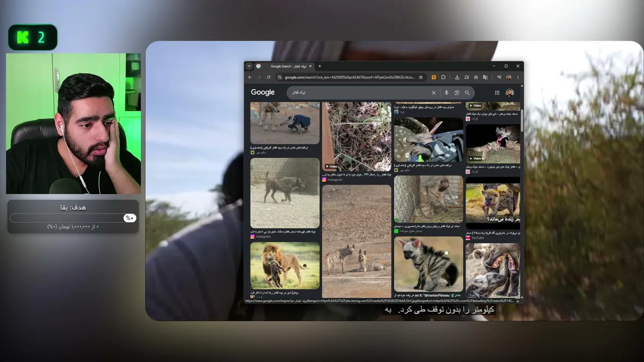Open YouTube source link under hyena video

[x=474, y=238]
